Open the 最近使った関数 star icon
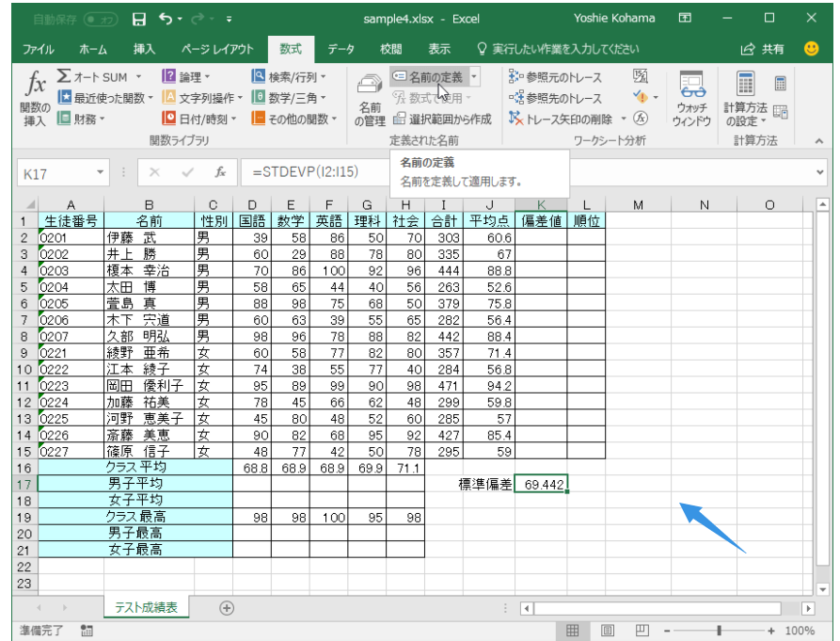 [x=64, y=97]
